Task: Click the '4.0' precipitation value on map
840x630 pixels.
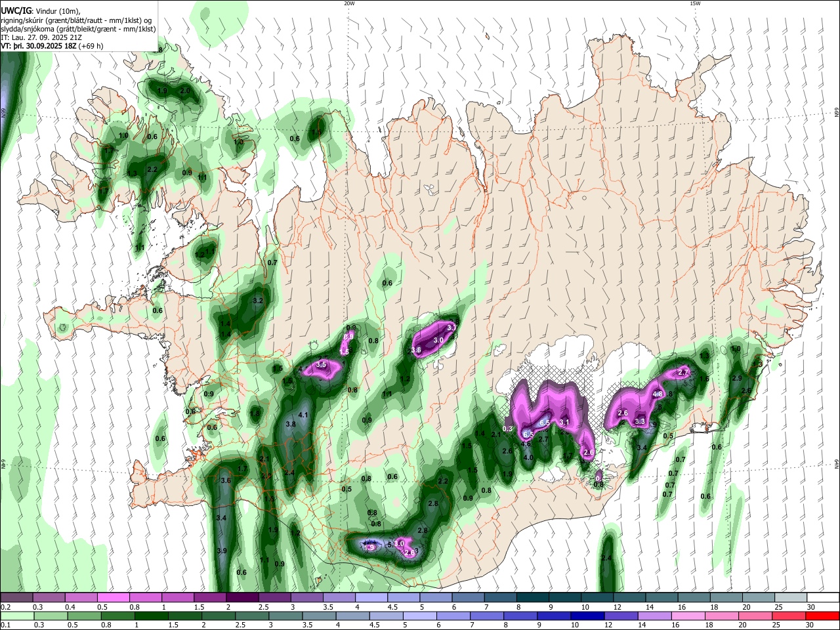Action: point(528,457)
